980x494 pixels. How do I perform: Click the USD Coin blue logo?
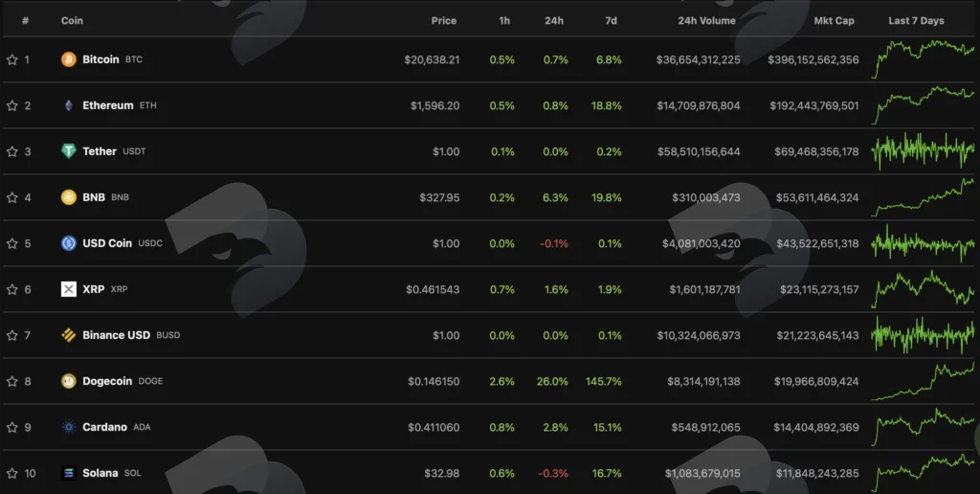coord(69,243)
